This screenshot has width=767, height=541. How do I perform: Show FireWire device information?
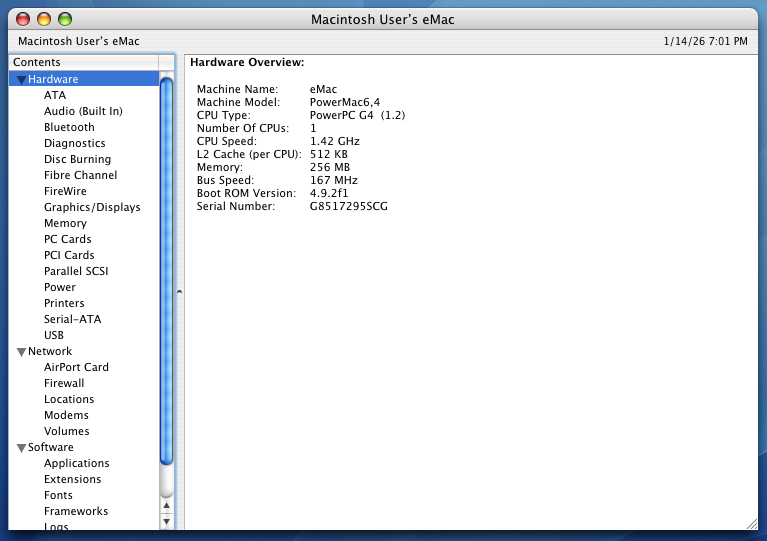(65, 191)
